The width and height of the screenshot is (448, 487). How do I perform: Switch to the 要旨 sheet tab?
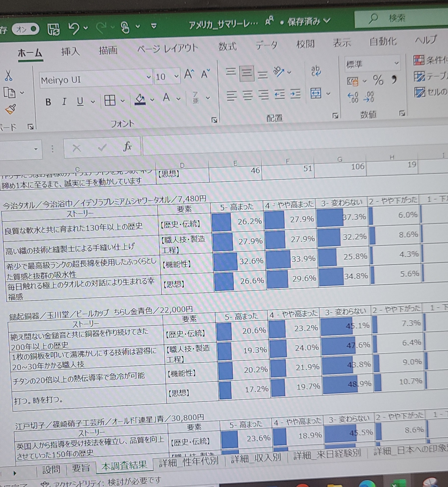(81, 468)
